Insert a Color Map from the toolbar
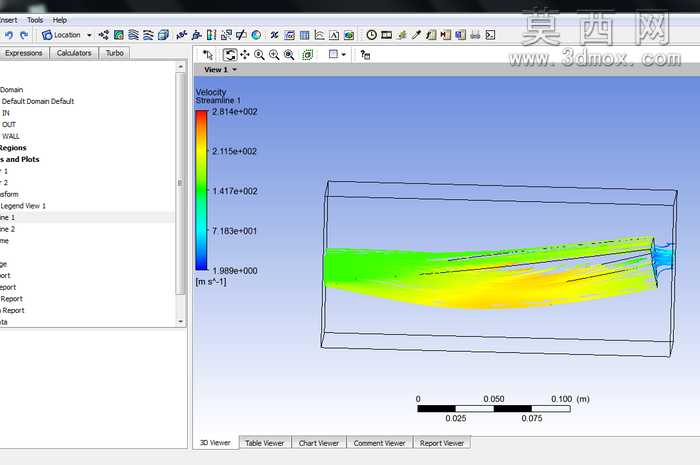Viewport: 700px width, 465px height. (256, 35)
